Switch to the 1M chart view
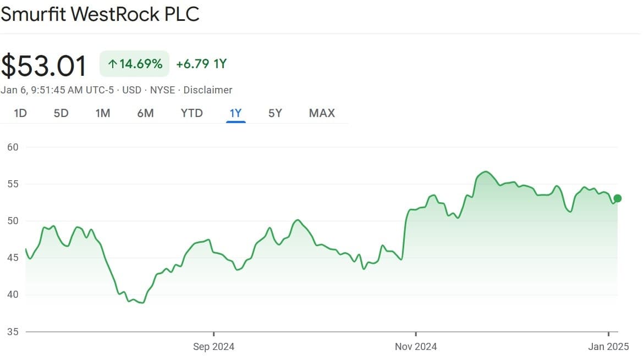The image size is (644, 361). (x=103, y=113)
